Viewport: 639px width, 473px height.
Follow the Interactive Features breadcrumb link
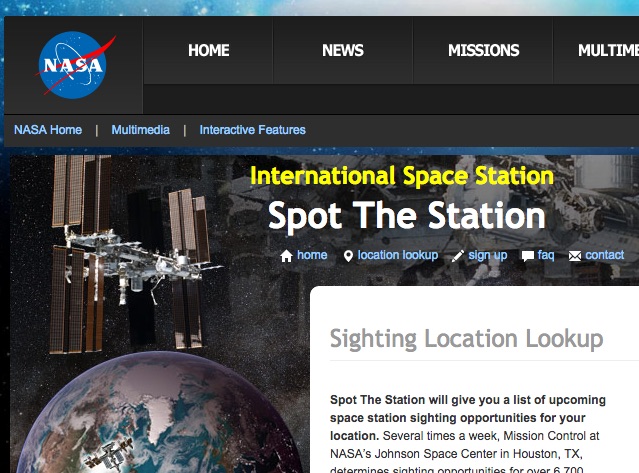252,130
